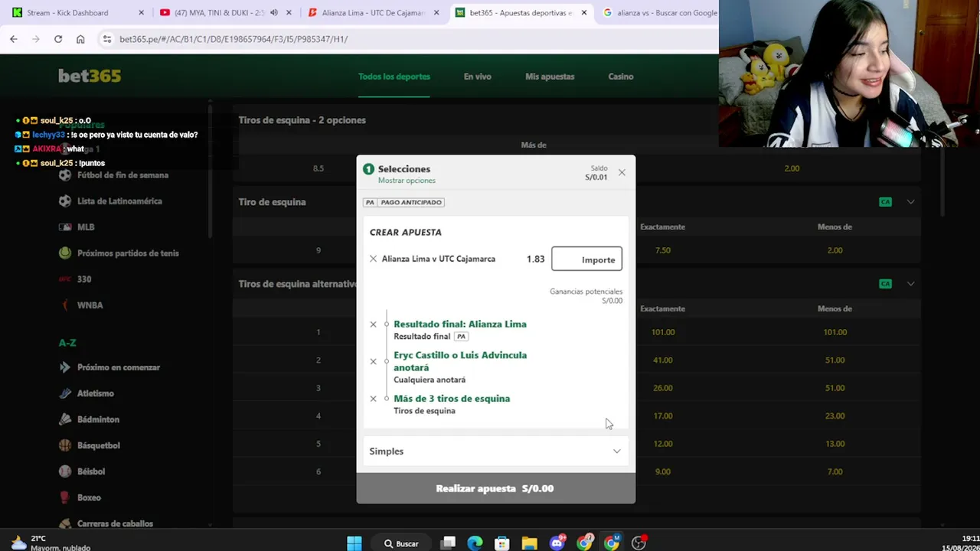
Task: Click Exactamente 12.00 odds in row 5
Action: 663,444
